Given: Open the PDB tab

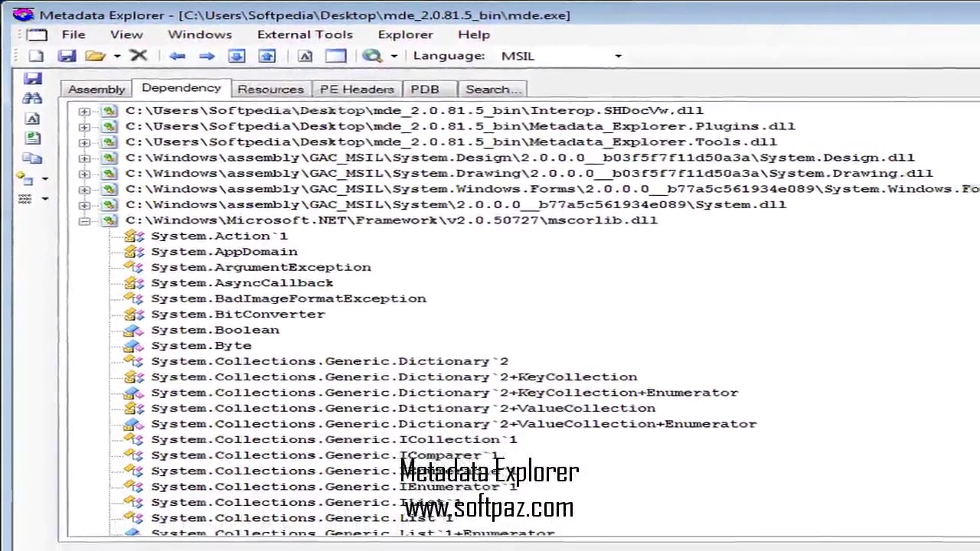Looking at the screenshot, I should [425, 90].
